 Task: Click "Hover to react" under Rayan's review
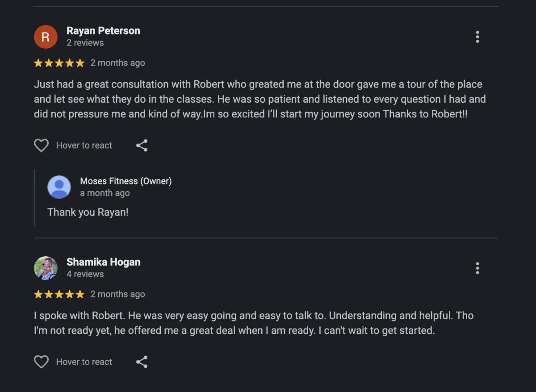pos(84,146)
